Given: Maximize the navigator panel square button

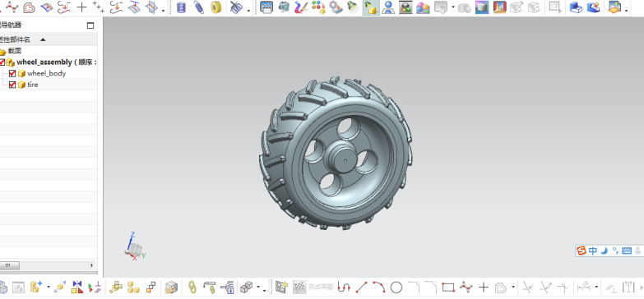Looking at the screenshot, I should tap(90, 25).
